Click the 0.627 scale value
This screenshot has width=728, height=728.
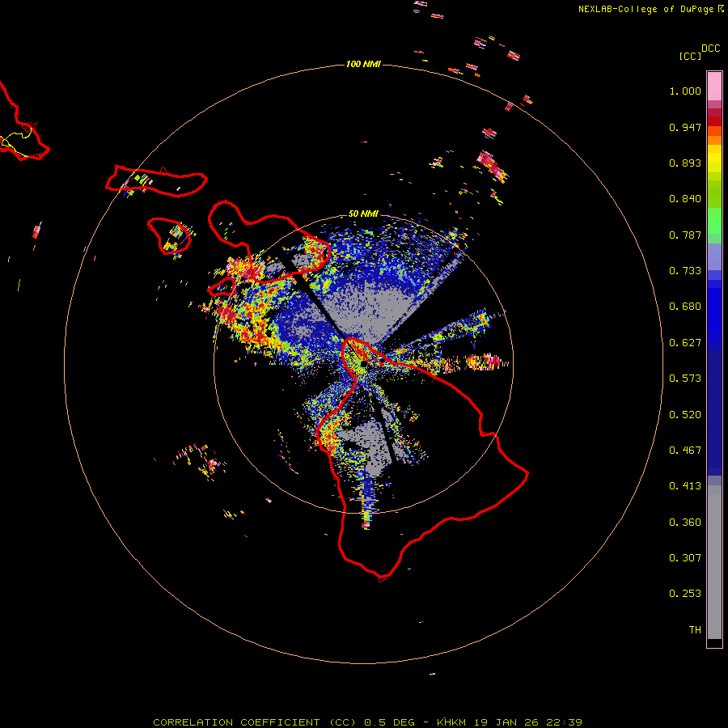coord(685,343)
